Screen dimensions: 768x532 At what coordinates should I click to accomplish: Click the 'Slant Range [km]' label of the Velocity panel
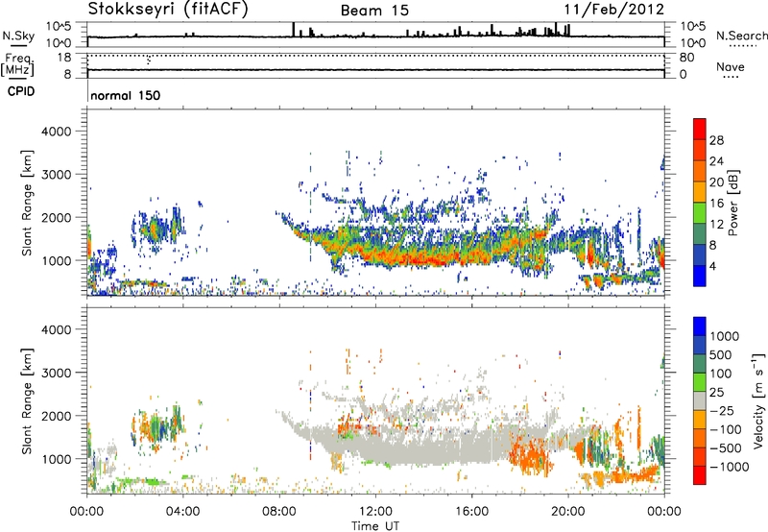[27, 401]
